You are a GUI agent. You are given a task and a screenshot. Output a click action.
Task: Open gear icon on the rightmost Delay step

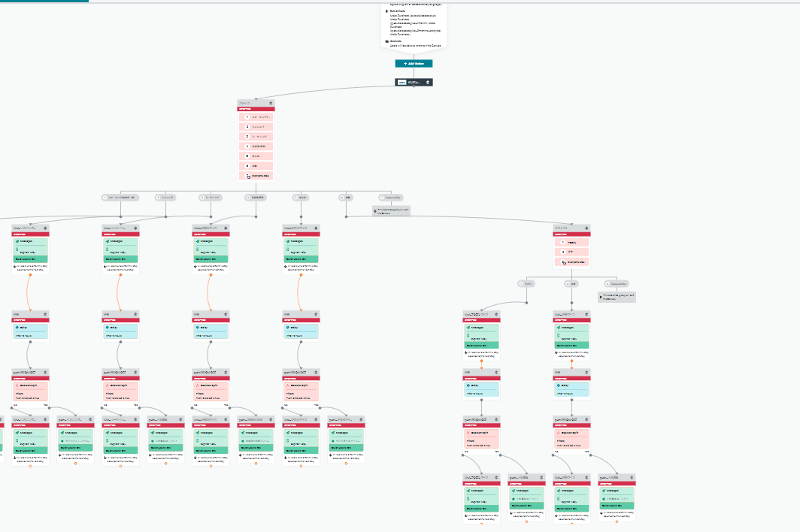(586, 372)
